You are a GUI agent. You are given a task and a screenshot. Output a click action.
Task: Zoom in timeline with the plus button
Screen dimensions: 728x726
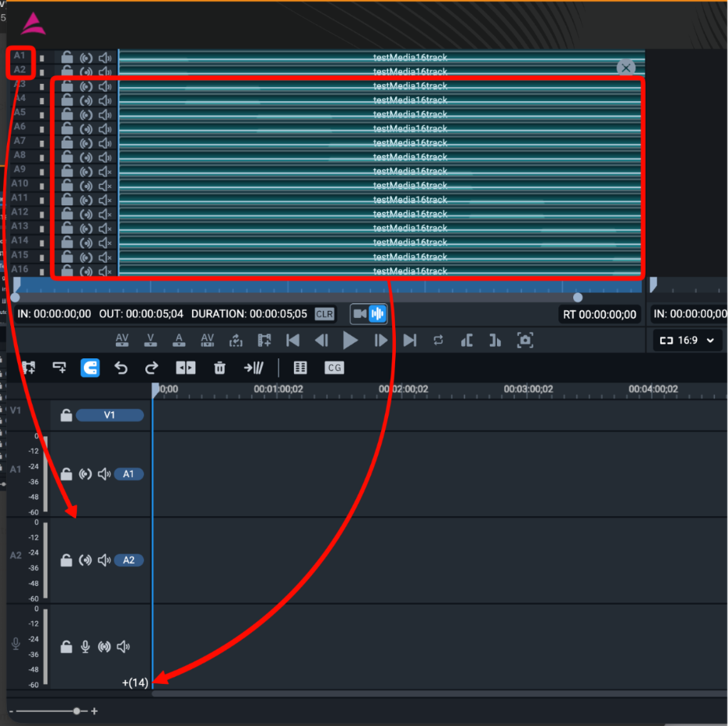[x=95, y=711]
